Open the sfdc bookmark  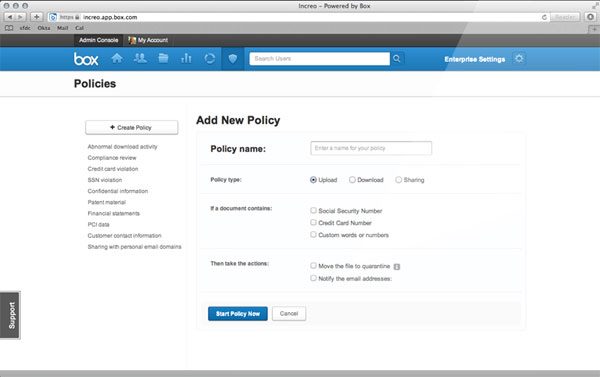pyautogui.click(x=25, y=28)
